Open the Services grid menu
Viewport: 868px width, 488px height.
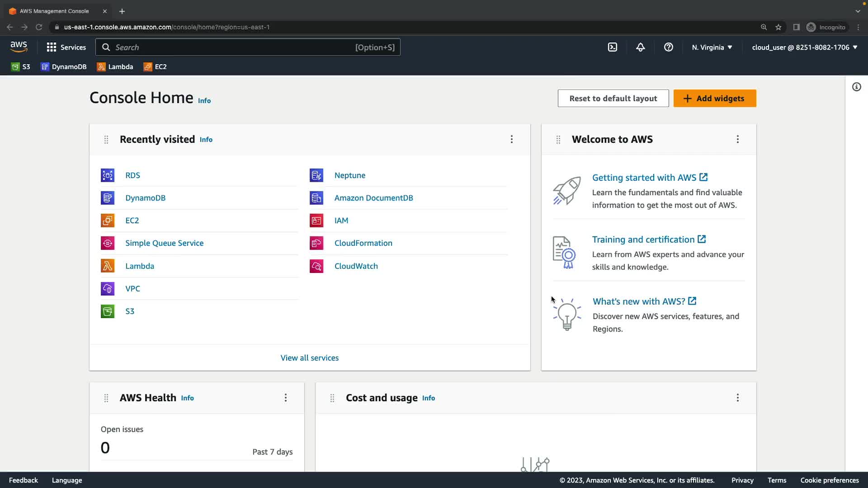[66, 47]
